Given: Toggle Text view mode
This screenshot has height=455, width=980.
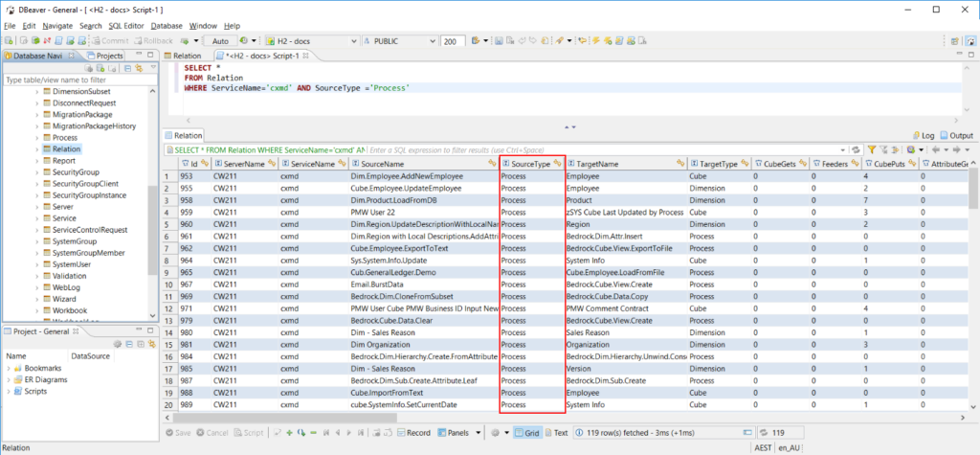Looking at the screenshot, I should (x=560, y=433).
